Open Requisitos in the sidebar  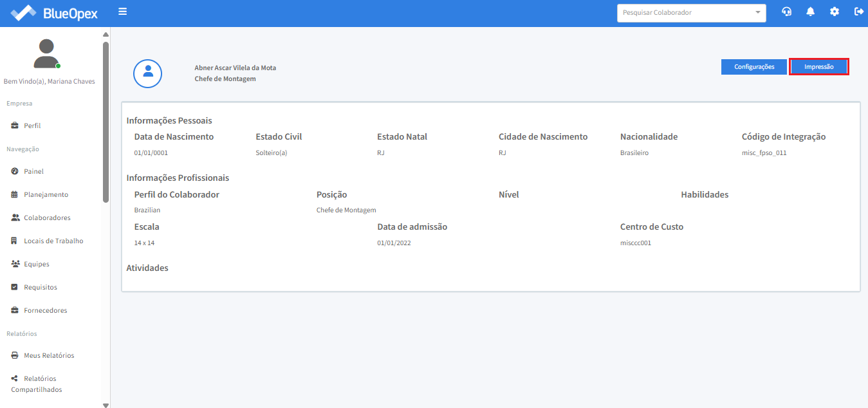tap(41, 287)
